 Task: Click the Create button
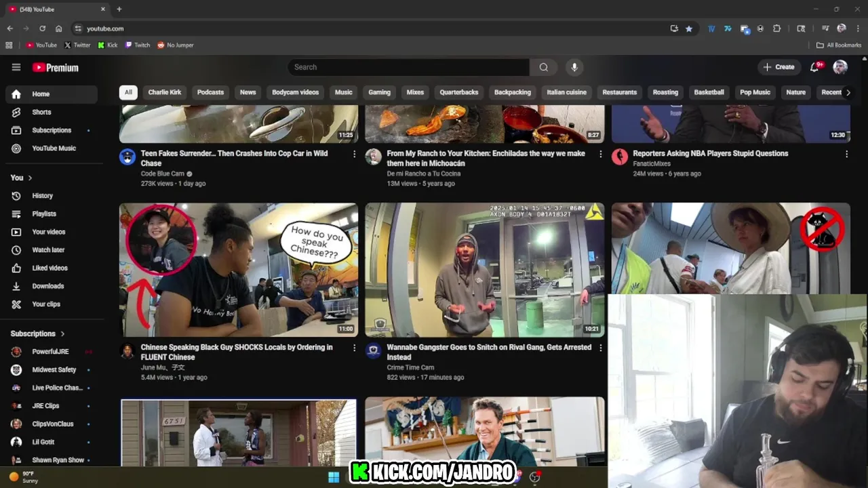click(x=778, y=67)
